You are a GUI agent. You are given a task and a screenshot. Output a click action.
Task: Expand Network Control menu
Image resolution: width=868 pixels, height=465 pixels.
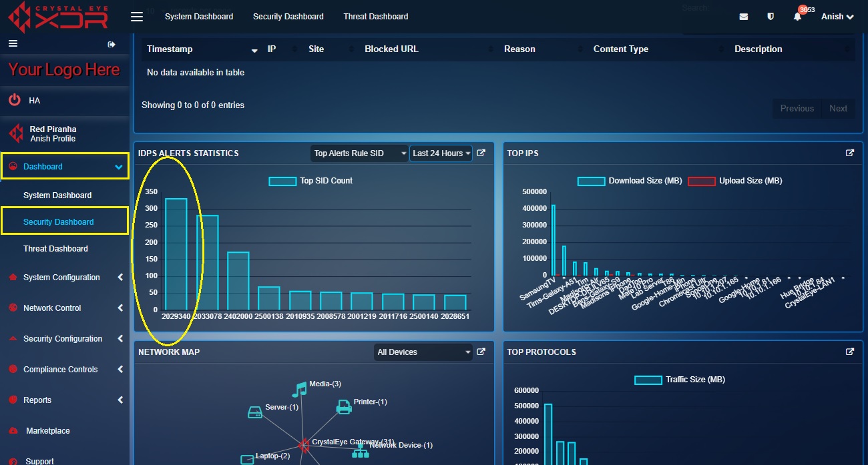tap(65, 308)
